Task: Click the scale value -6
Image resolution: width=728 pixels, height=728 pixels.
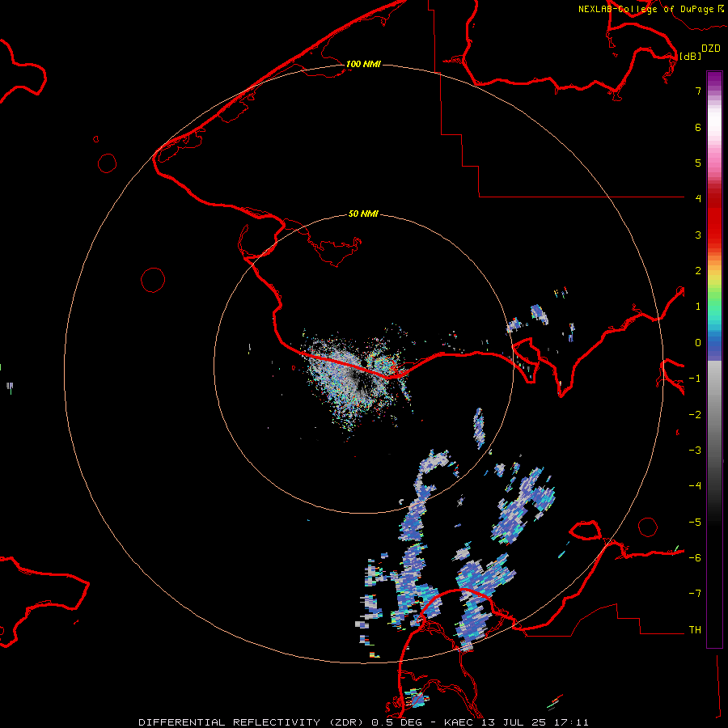Action: pos(695,558)
